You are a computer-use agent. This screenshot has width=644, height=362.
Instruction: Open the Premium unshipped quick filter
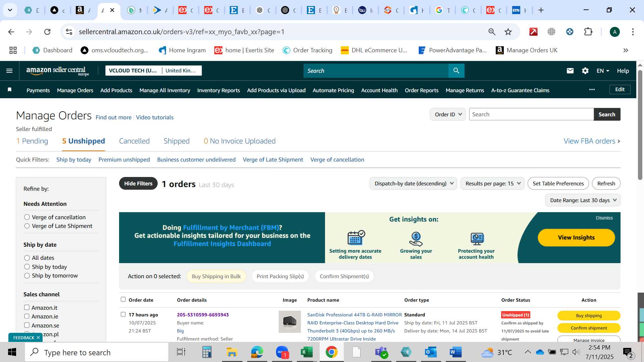(124, 160)
